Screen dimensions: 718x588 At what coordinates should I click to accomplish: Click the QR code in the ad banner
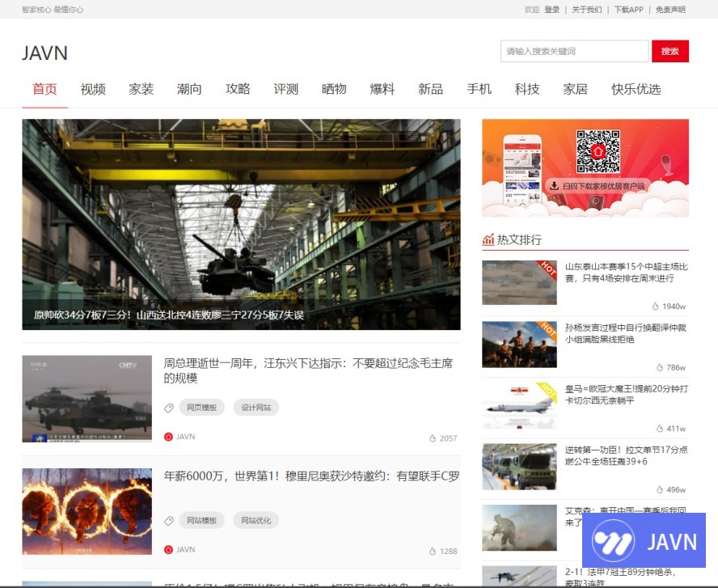pos(598,151)
